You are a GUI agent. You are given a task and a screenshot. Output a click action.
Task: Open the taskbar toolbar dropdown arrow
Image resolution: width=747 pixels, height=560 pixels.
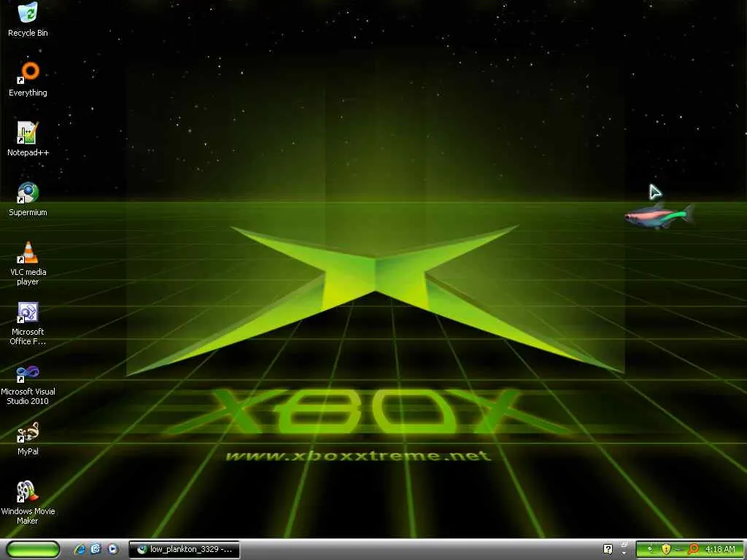pos(624,554)
